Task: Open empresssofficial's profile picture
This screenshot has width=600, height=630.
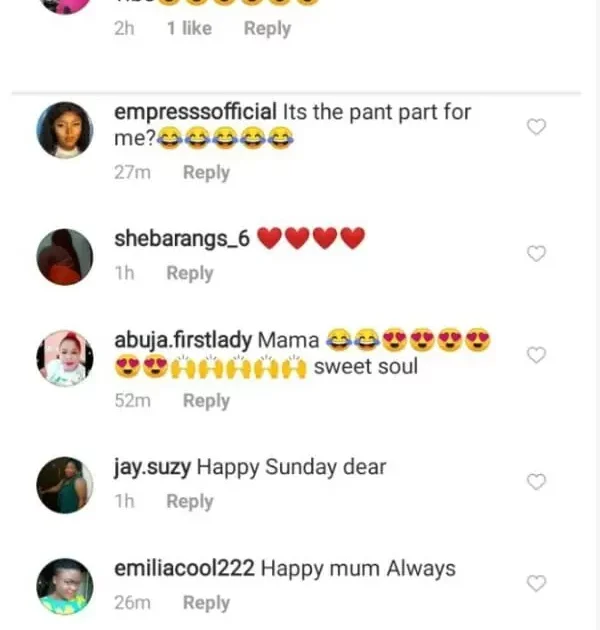Action: click(65, 130)
